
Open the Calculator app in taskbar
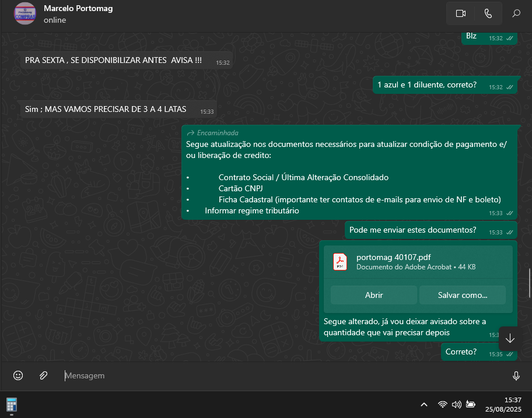pos(11,404)
